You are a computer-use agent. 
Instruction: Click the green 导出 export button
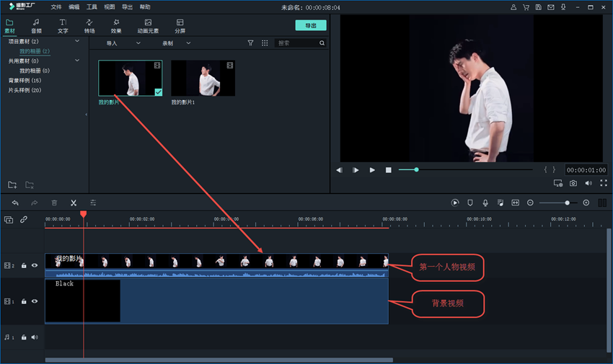pyautogui.click(x=311, y=25)
